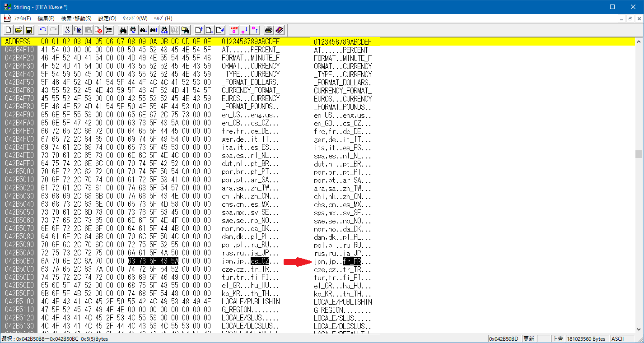
Task: Click LOCALE/PUBLISHIN text in first ASCII column
Action: 251,301
